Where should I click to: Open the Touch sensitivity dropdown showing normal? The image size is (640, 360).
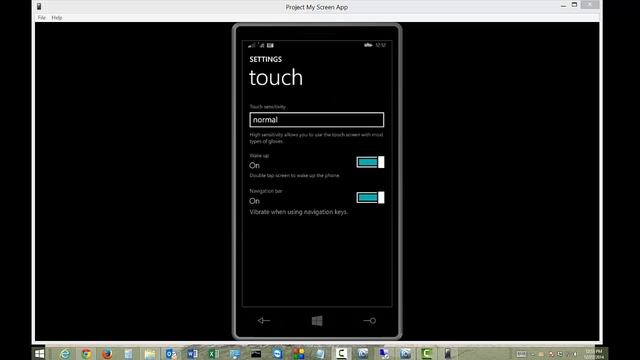pos(316,120)
